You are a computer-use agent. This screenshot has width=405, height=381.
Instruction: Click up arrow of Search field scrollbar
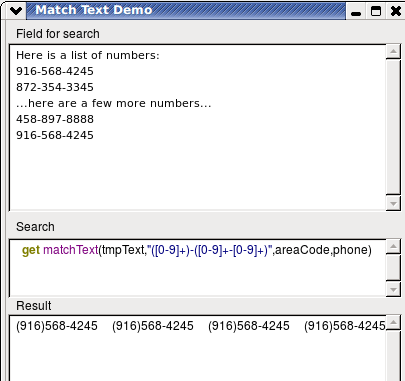tap(393, 246)
